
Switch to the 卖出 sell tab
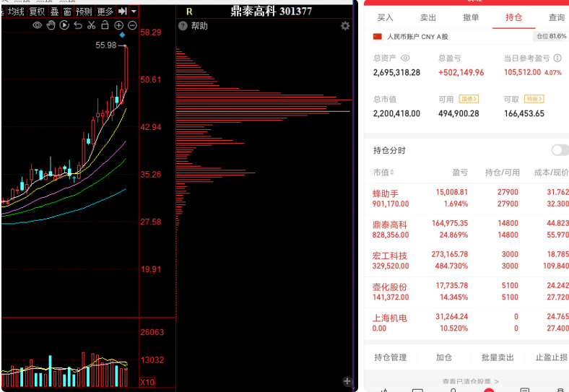(428, 17)
